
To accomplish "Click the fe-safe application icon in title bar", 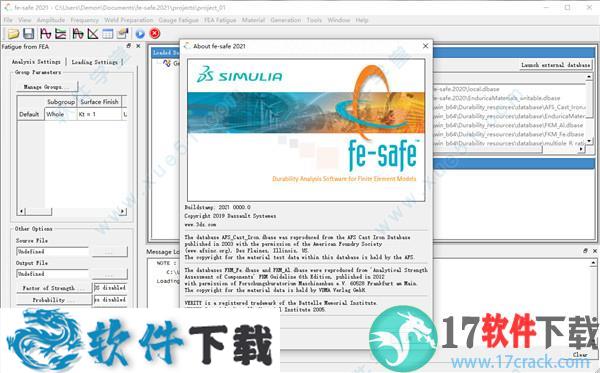I will point(7,7).
